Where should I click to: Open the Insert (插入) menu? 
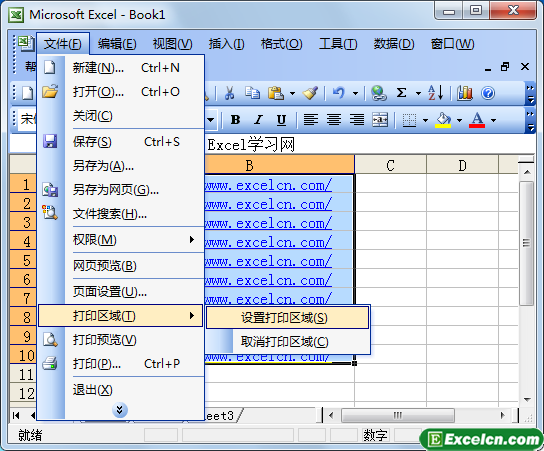[x=226, y=44]
